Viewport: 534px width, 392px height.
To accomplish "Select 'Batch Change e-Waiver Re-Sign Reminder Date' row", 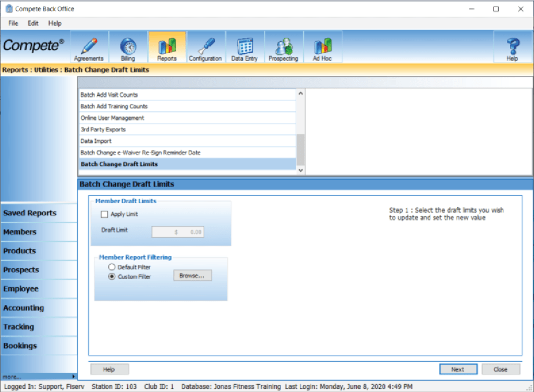I will point(188,153).
